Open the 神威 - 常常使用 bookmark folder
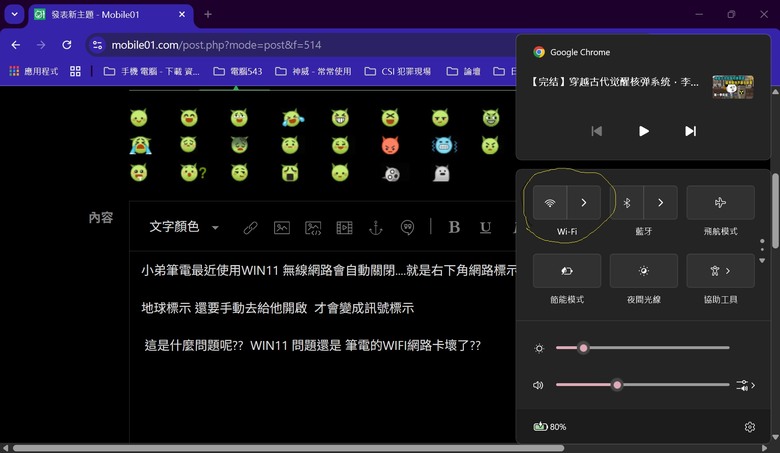This screenshot has width=780, height=453. pyautogui.click(x=313, y=71)
